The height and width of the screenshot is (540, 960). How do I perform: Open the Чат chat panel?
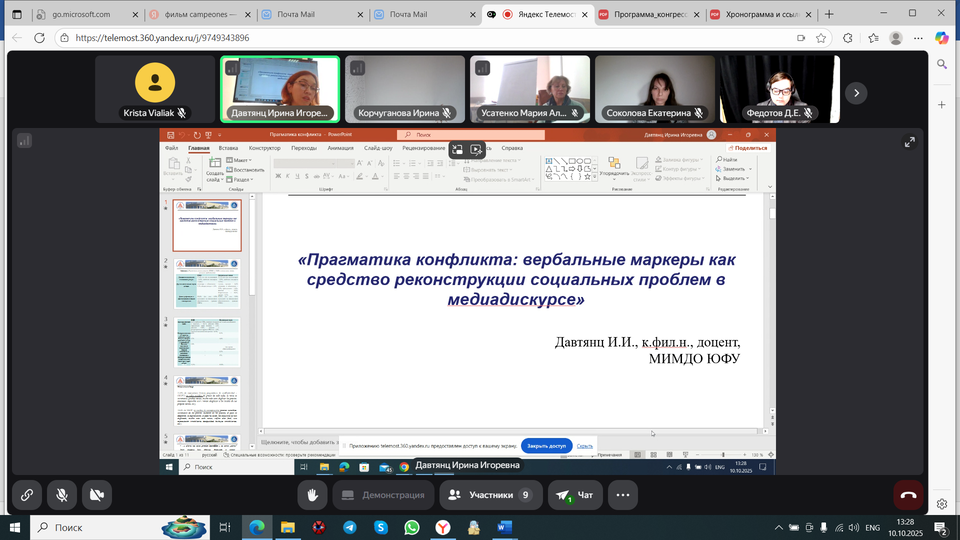(x=576, y=494)
